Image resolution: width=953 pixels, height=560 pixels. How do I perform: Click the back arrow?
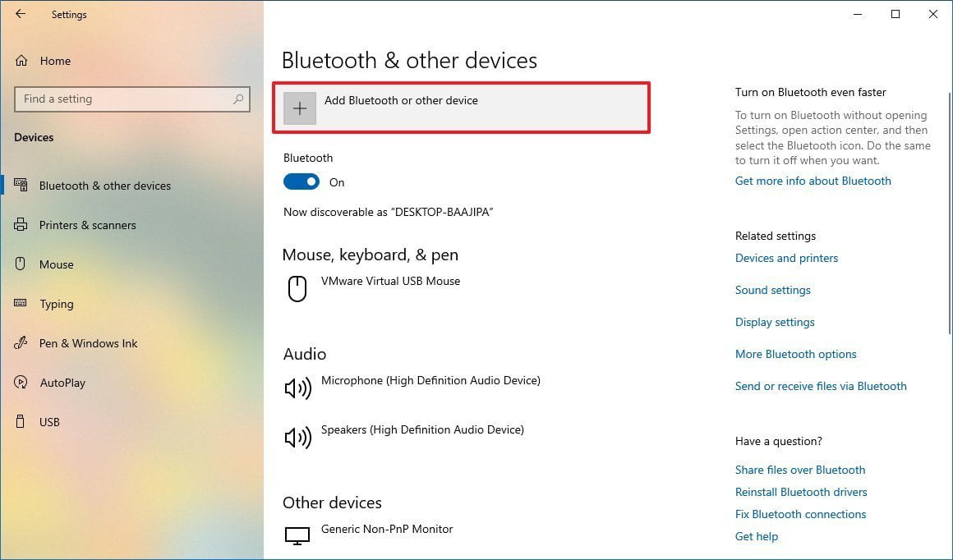[20, 13]
